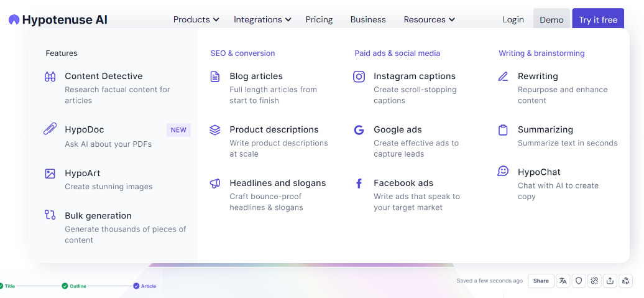Click the Article step label
Viewport: 644px width, 298px height.
(149, 286)
